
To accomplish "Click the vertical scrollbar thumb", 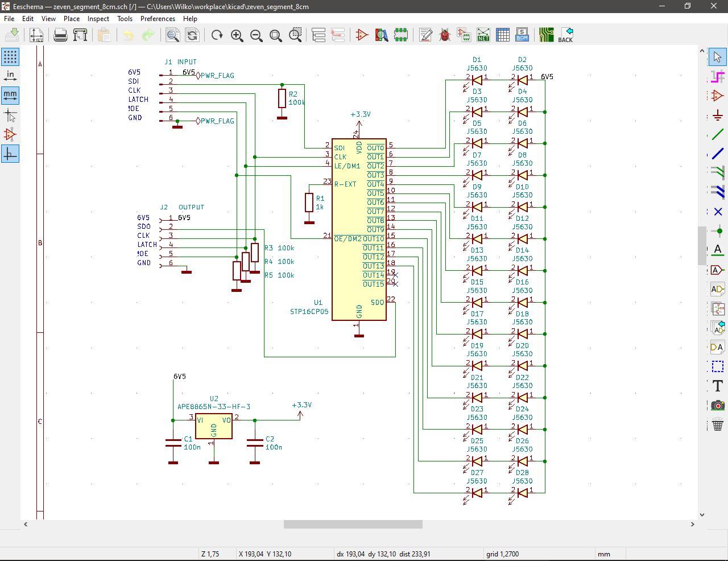I will pyautogui.click(x=702, y=245).
